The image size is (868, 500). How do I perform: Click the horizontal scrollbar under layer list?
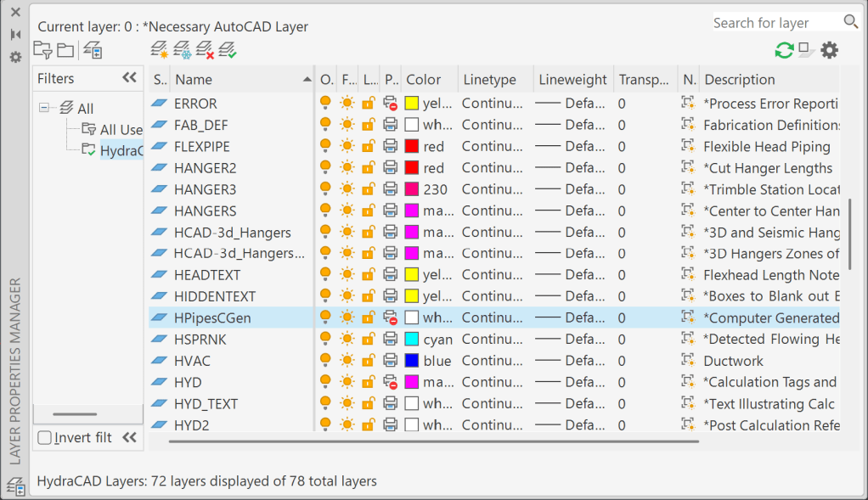point(433,441)
